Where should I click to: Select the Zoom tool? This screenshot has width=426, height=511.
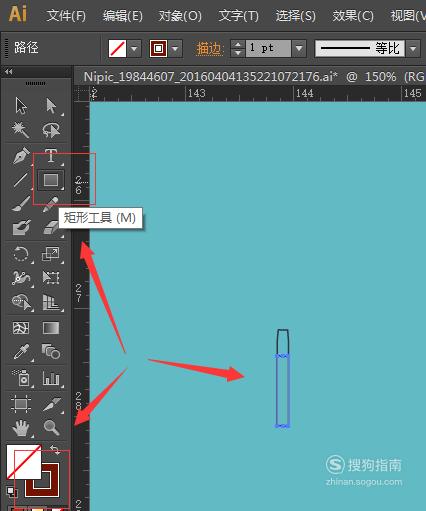click(51, 428)
